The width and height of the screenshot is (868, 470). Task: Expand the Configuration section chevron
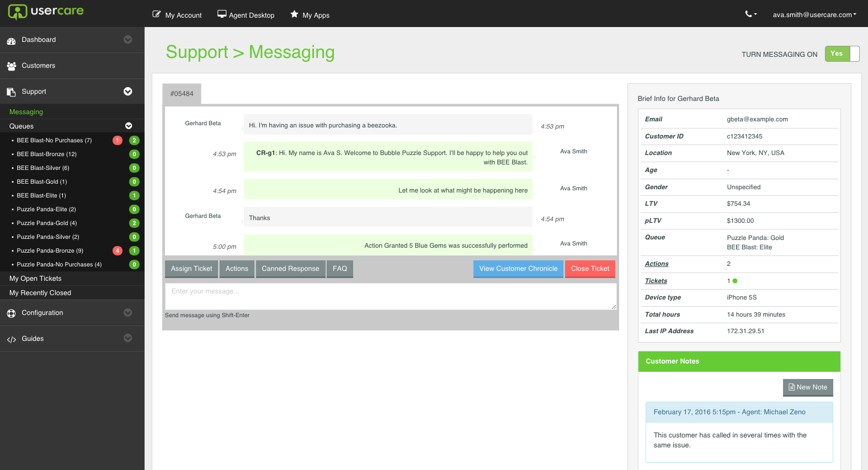pyautogui.click(x=128, y=313)
